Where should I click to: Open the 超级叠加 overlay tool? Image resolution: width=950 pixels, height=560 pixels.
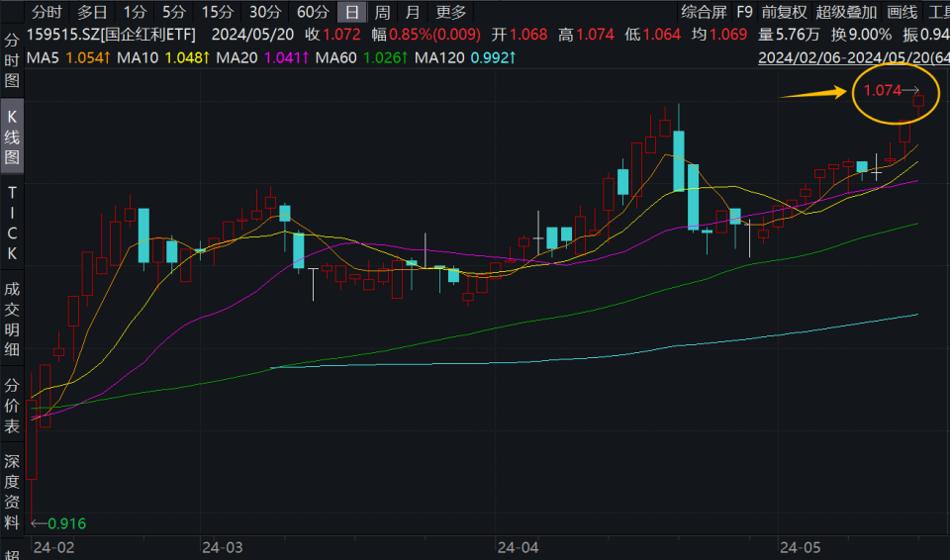(846, 12)
